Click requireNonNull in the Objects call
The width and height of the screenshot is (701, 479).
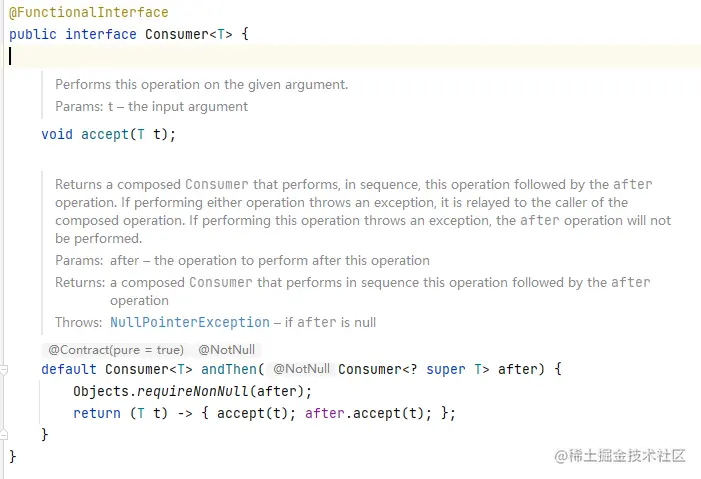[193, 391]
